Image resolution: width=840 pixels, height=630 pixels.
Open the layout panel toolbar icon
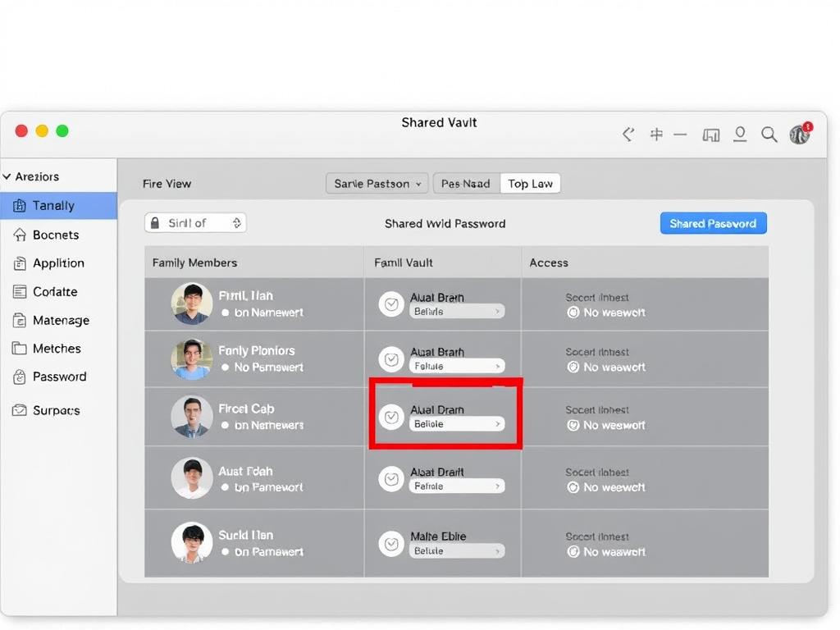pyautogui.click(x=711, y=135)
